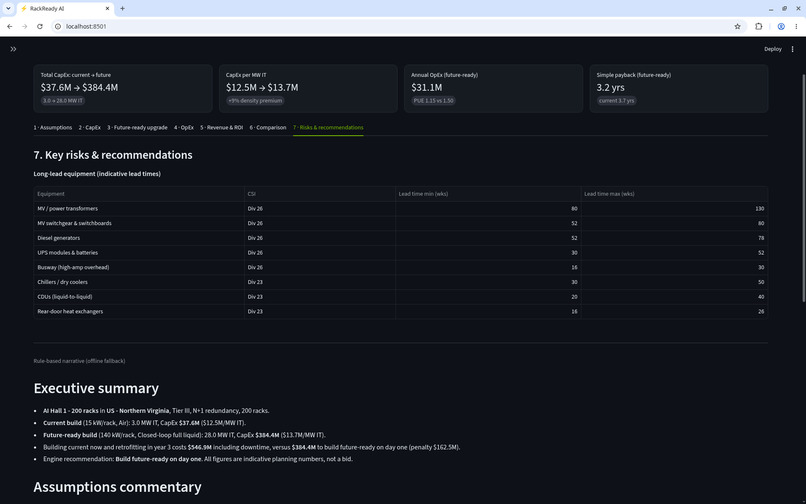Close the RackReady AI browser tab
806x504 pixels.
(x=107, y=9)
